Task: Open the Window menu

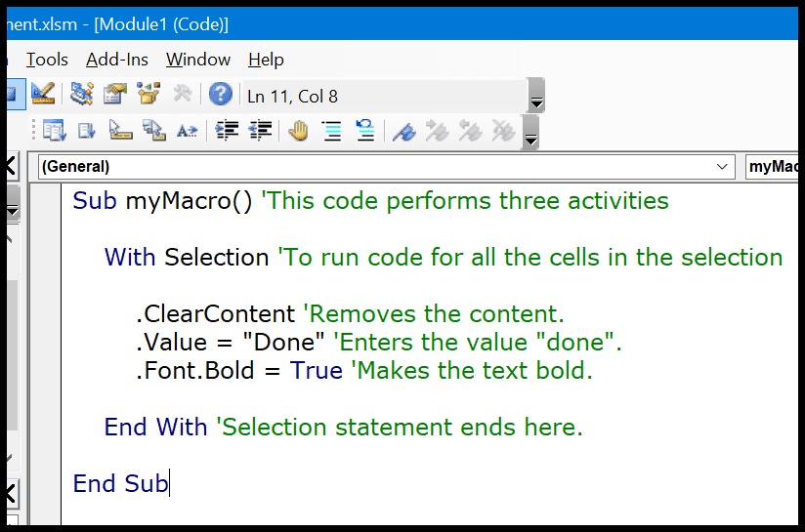Action: (198, 60)
